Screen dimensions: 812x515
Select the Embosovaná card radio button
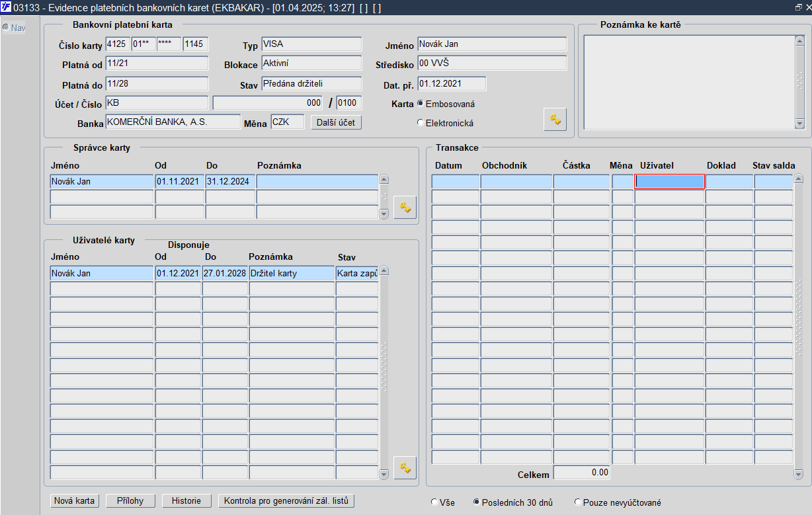[x=420, y=104]
